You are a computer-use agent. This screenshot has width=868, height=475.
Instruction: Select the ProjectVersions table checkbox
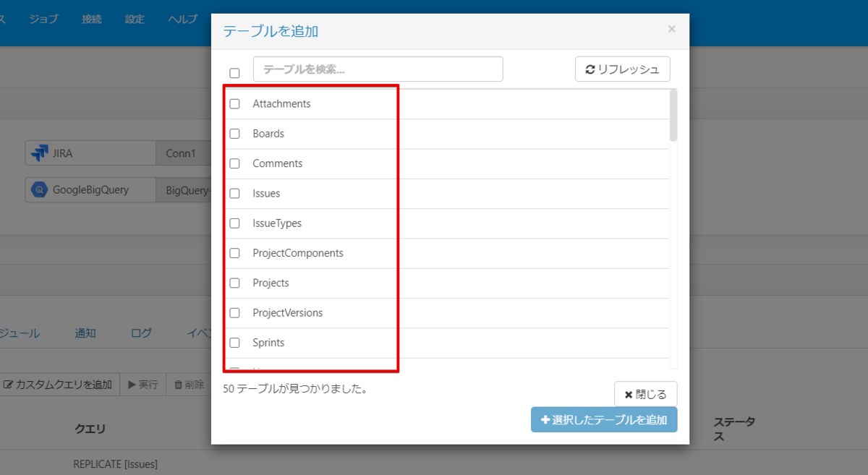click(x=234, y=313)
